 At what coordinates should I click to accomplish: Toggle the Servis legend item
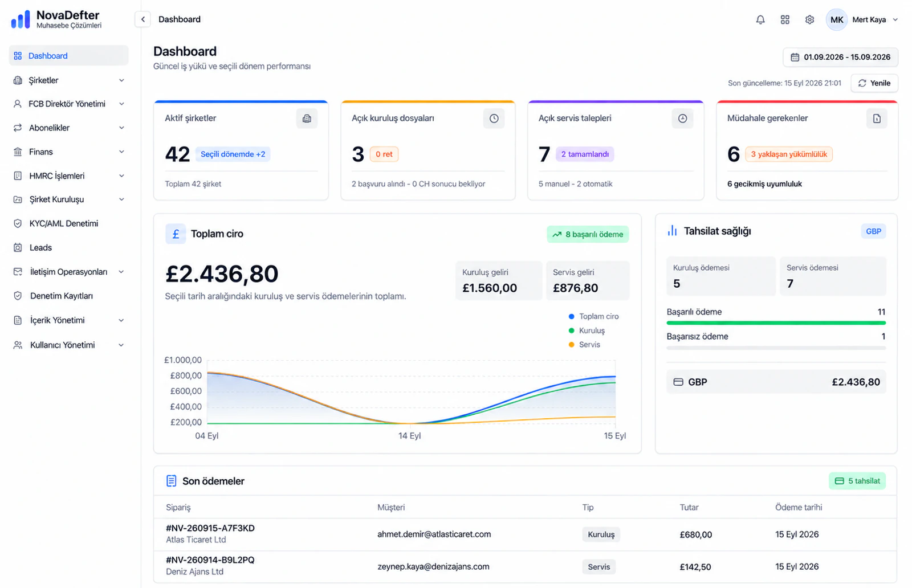tap(584, 345)
